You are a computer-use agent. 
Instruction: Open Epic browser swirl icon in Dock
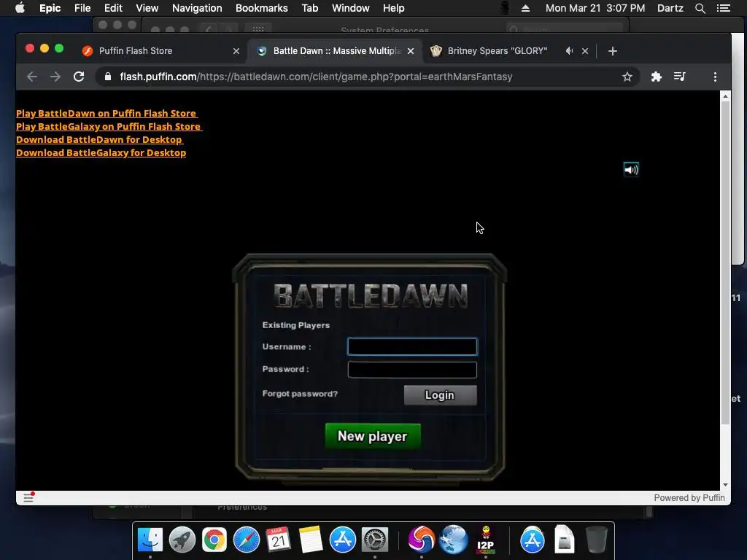(421, 540)
